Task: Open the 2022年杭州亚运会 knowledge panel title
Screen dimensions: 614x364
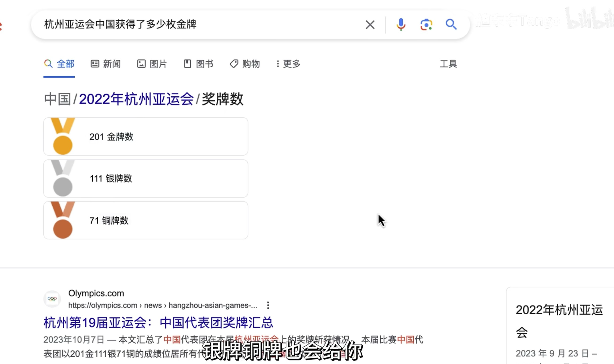Action: click(x=559, y=321)
